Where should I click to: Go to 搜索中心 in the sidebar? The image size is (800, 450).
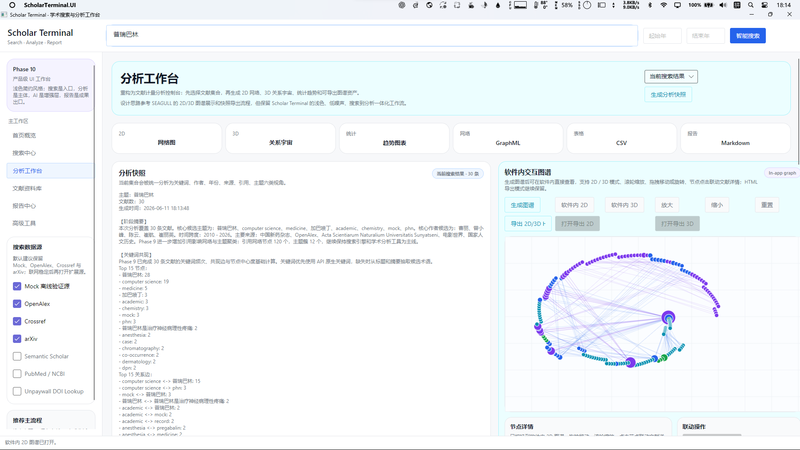[x=50, y=153]
